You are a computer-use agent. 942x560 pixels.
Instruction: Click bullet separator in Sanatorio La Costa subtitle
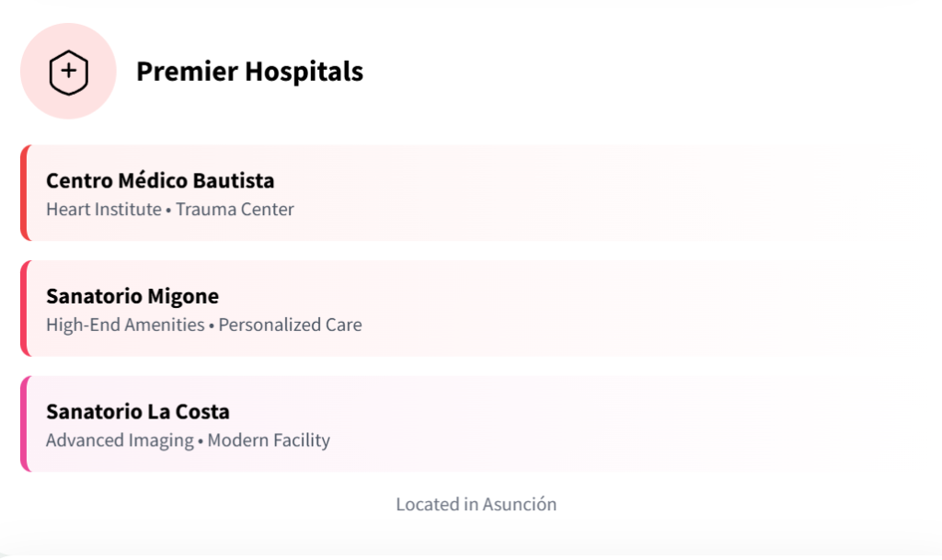click(x=201, y=441)
